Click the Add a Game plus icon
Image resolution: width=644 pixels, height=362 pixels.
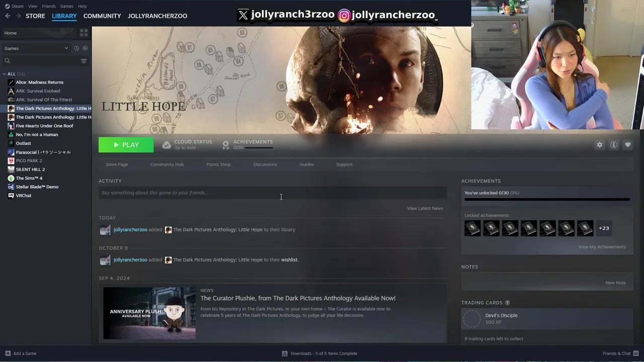tap(8, 353)
